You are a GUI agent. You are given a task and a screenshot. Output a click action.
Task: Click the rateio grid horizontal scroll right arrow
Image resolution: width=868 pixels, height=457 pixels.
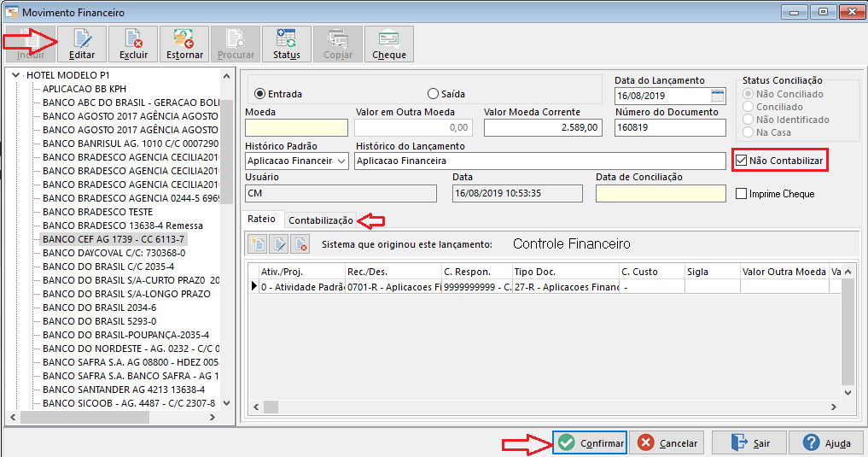point(834,407)
